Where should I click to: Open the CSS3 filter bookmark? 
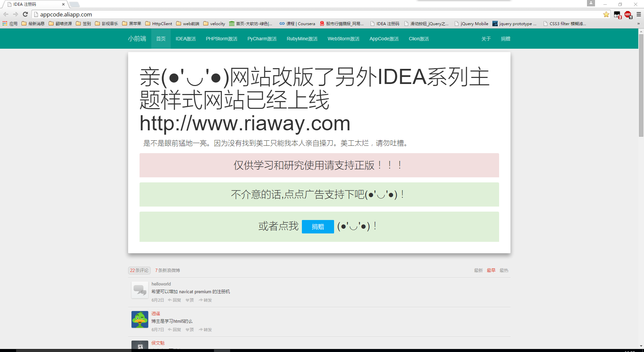click(x=565, y=24)
